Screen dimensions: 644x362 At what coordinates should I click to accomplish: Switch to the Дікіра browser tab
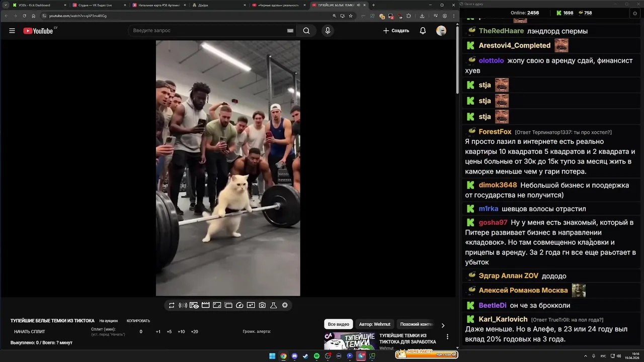(x=219, y=5)
